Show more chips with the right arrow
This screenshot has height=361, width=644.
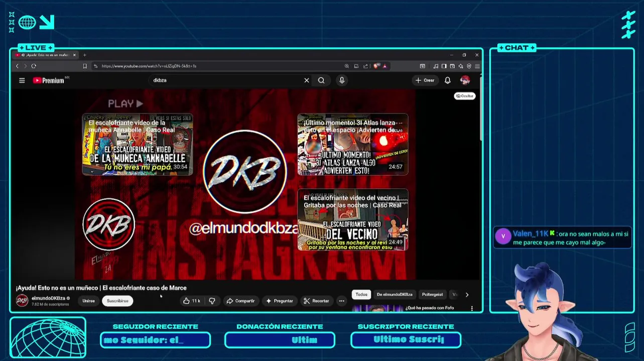pyautogui.click(x=467, y=295)
